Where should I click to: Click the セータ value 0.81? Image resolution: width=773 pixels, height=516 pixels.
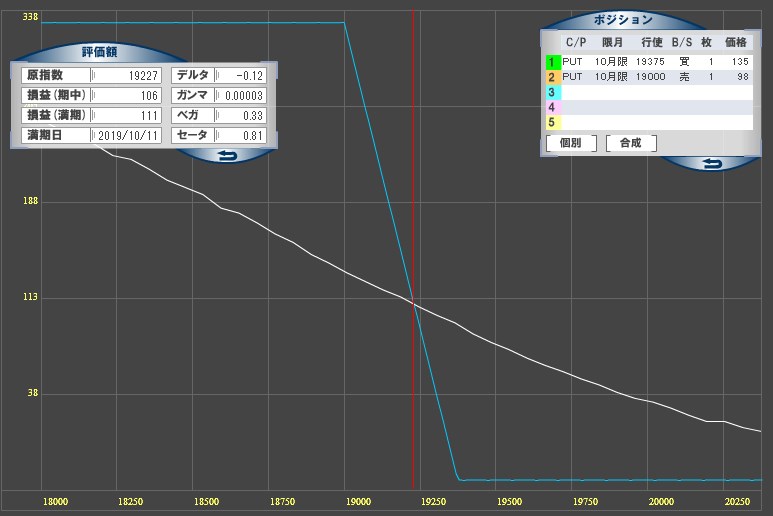[x=241, y=135]
